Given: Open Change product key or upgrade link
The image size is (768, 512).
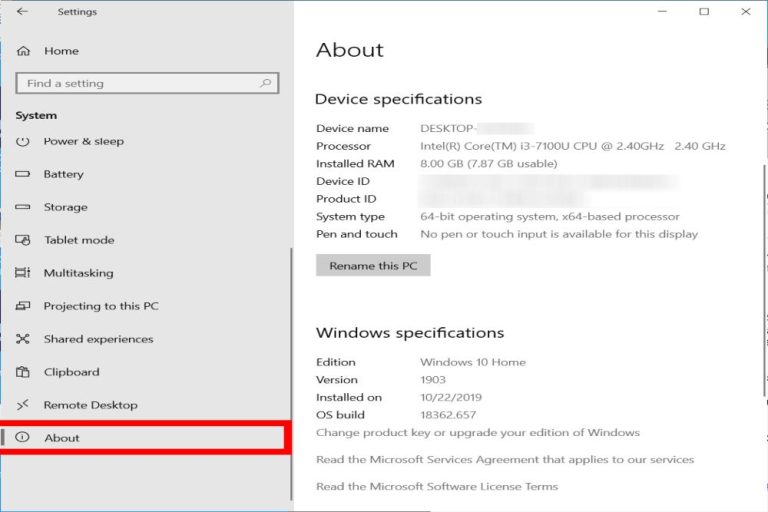Looking at the screenshot, I should click(x=477, y=433).
